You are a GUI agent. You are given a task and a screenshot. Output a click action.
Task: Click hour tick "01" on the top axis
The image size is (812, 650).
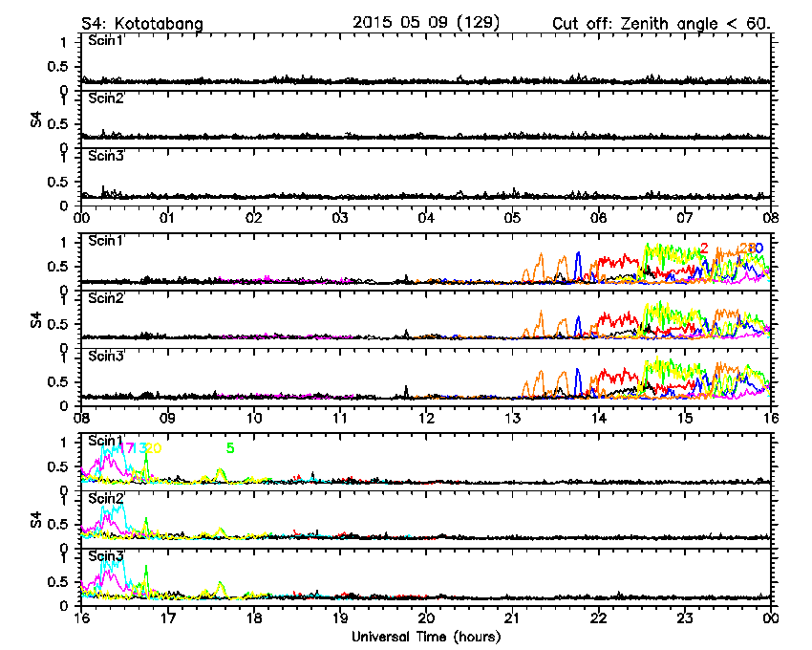point(167,218)
